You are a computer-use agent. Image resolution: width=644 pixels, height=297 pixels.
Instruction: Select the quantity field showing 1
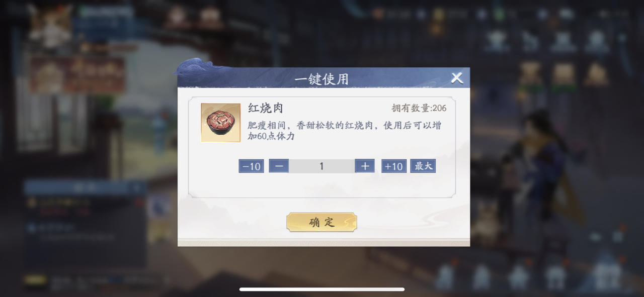click(x=322, y=166)
